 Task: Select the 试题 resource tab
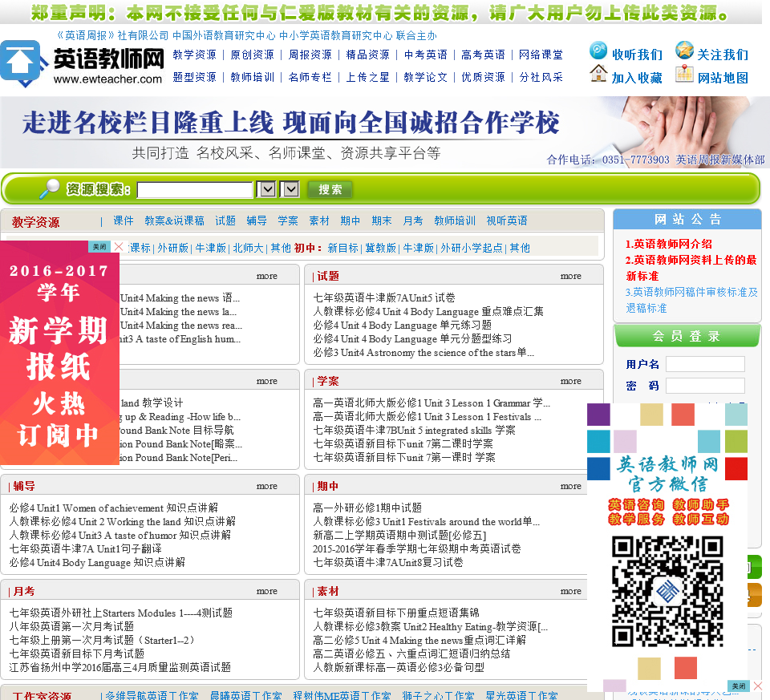[x=225, y=221]
